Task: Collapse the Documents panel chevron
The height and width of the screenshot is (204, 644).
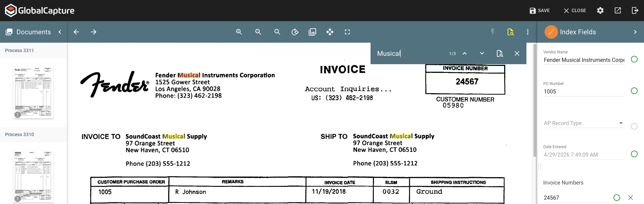Action: (60, 32)
